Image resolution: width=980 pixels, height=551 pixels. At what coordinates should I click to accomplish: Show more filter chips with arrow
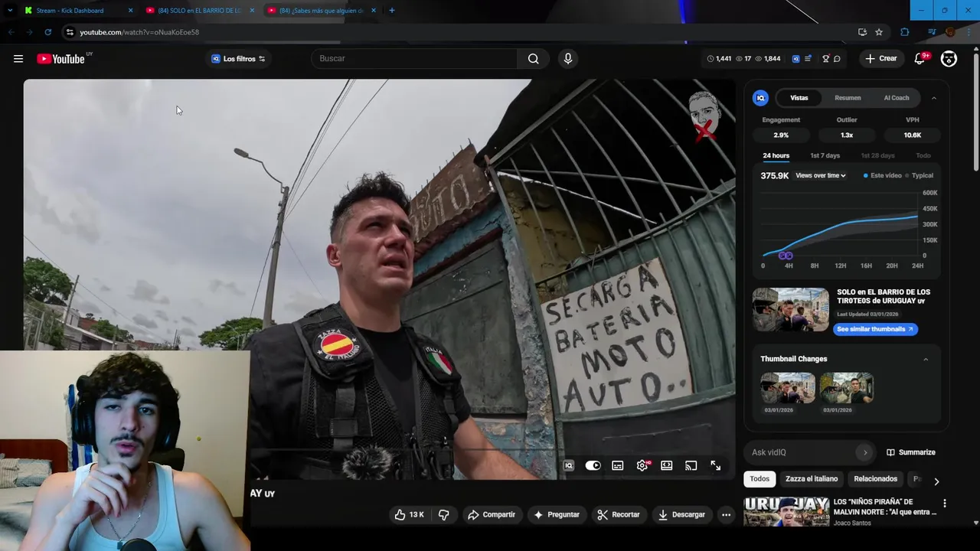pyautogui.click(x=936, y=481)
